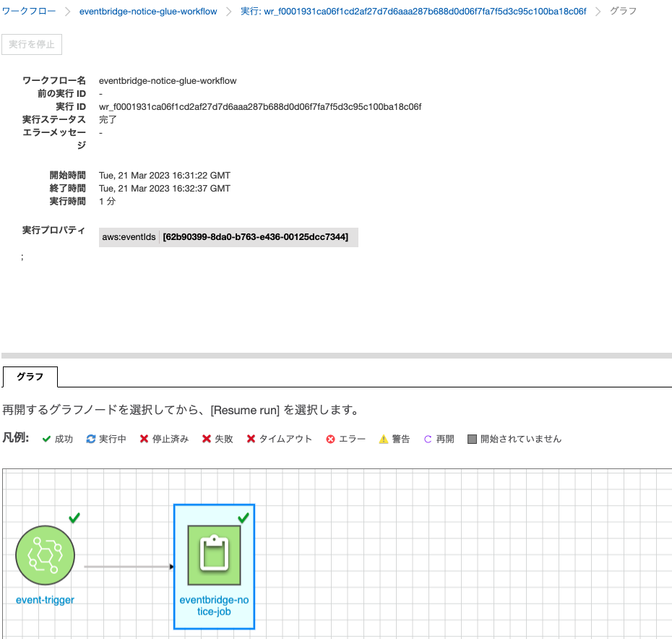Click the 実行中 blue refresh legend icon

91,439
